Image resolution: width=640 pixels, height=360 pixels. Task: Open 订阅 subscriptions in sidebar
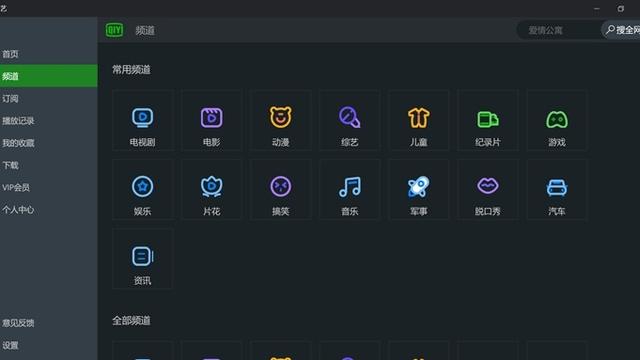pos(49,98)
